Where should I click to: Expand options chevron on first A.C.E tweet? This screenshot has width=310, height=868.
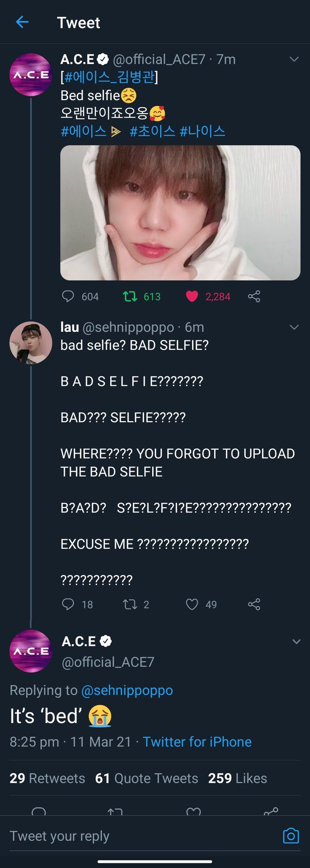coord(294,59)
